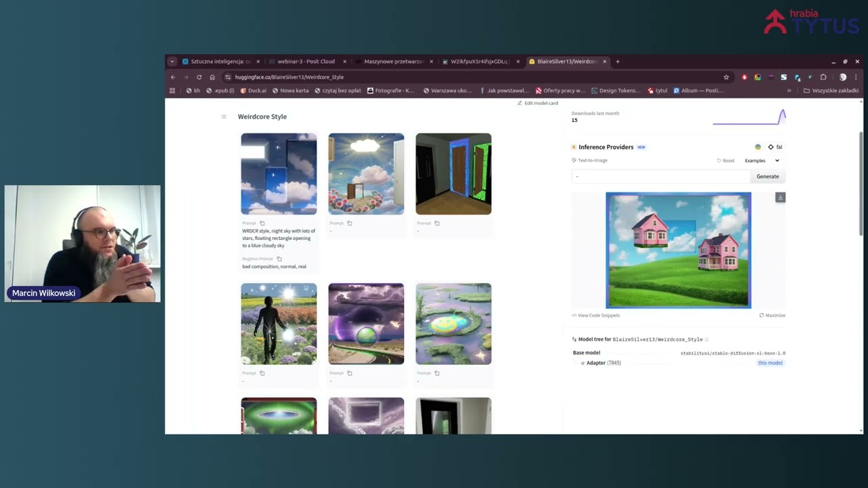
Task: Select the BlaireSilver13/Weirdcore tab
Action: tap(566, 62)
